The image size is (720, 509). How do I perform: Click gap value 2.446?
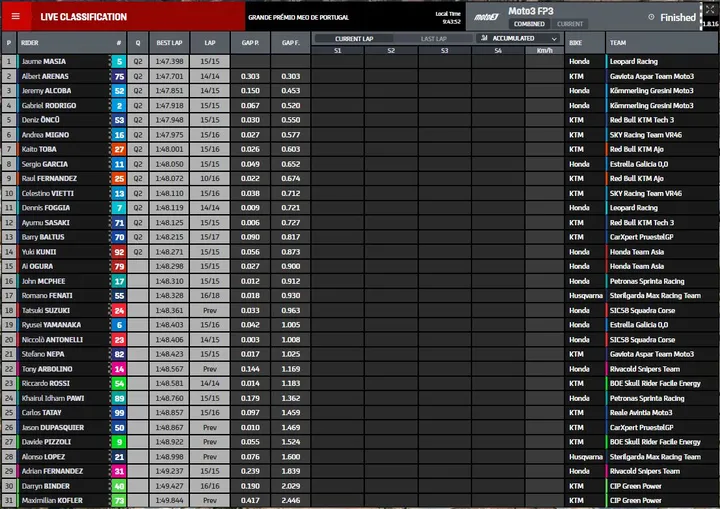(x=291, y=500)
